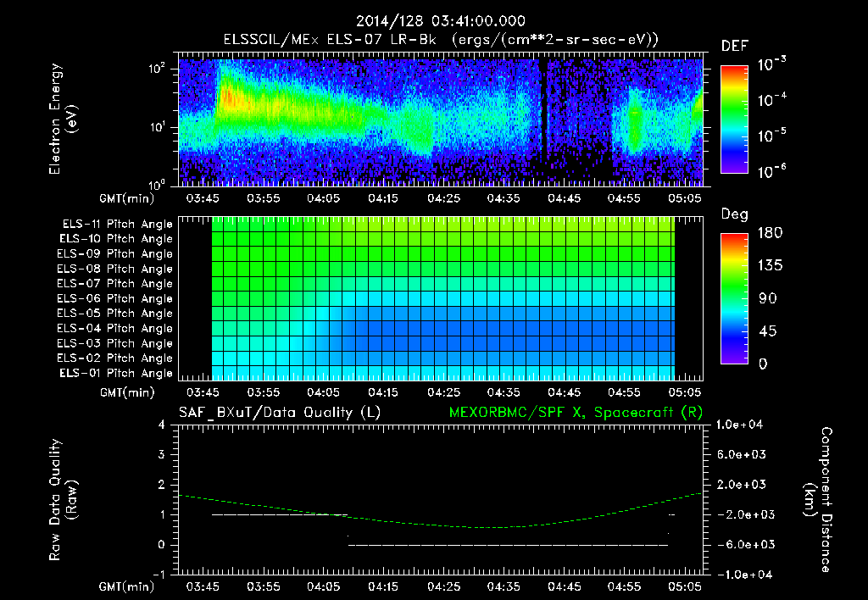Screen dimensions: 868x600
Task: Select the ELS-04 Pitch Angle row label
Action: pos(114,328)
